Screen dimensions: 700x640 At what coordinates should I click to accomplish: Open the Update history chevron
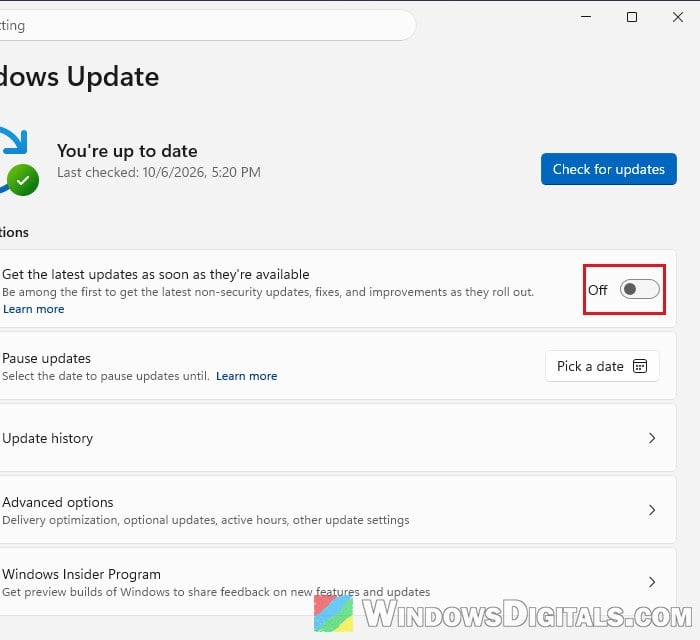(x=652, y=438)
